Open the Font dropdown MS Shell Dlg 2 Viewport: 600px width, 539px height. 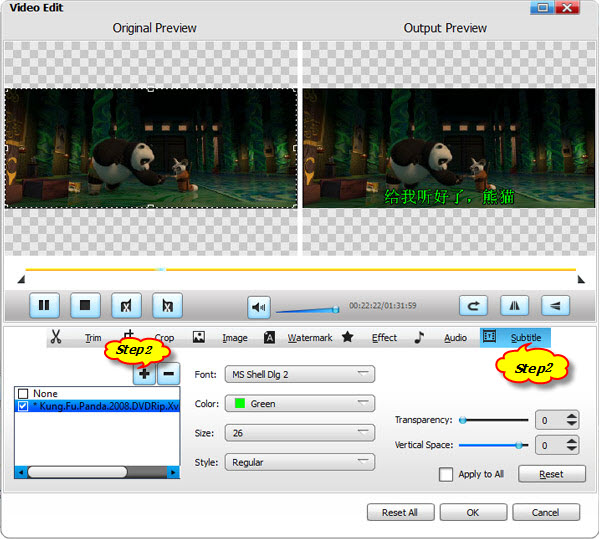[300, 374]
